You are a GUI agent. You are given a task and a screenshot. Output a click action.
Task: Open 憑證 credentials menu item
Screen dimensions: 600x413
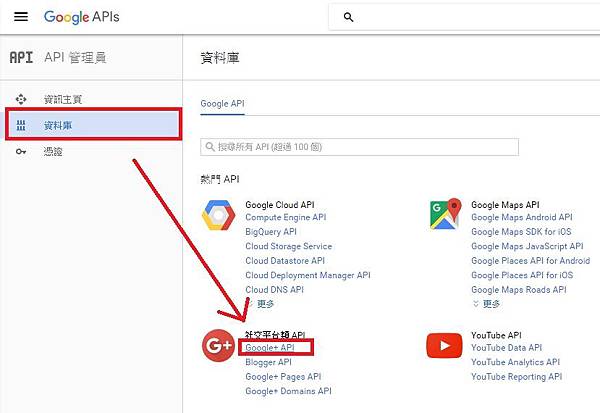[53, 152]
